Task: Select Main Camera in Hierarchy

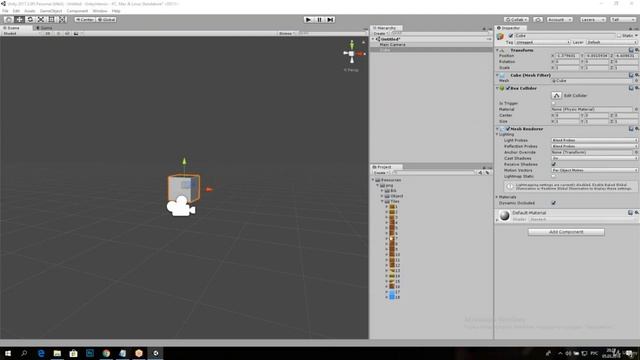Action: 393,44
